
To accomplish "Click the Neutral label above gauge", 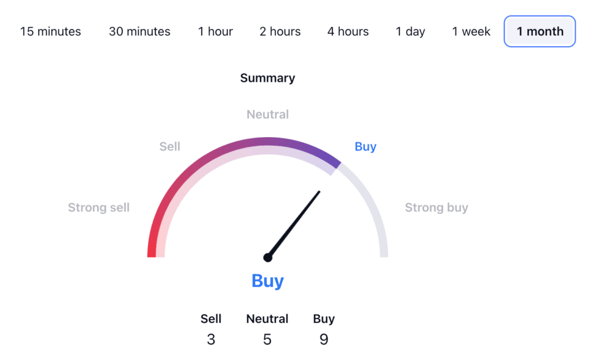I will [x=267, y=114].
